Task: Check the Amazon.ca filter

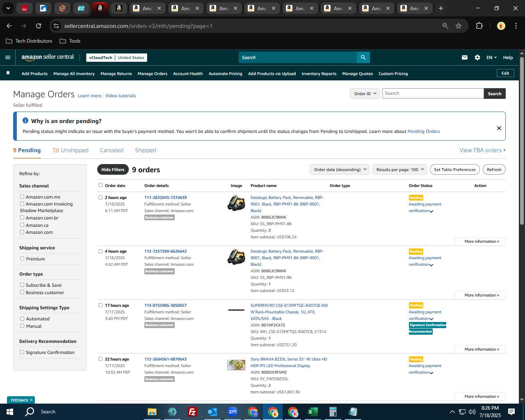Action: point(22,225)
